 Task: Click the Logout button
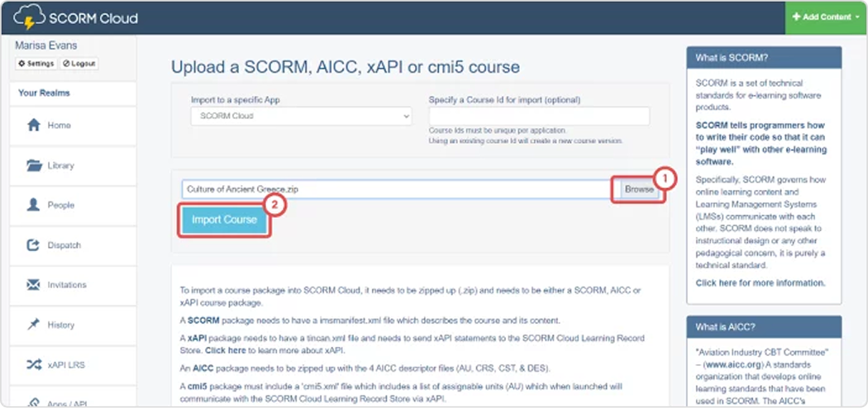[x=79, y=64]
